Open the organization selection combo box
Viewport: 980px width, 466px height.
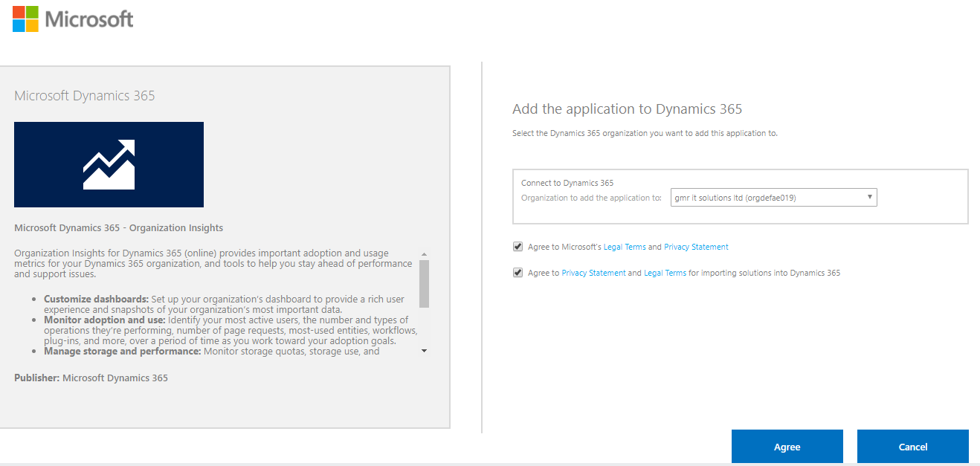(x=773, y=198)
